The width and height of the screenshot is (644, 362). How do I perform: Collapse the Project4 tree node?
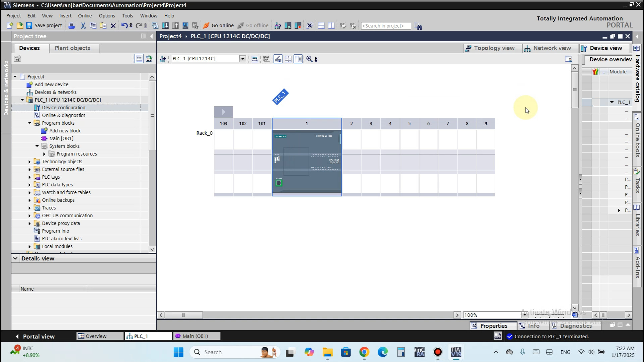[x=15, y=77]
